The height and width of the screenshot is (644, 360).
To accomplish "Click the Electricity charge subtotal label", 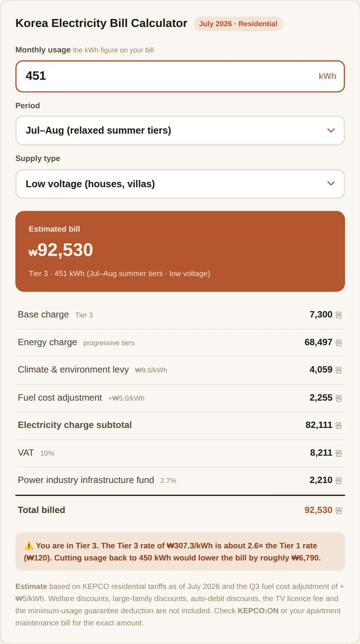I will pyautogui.click(x=75, y=425).
